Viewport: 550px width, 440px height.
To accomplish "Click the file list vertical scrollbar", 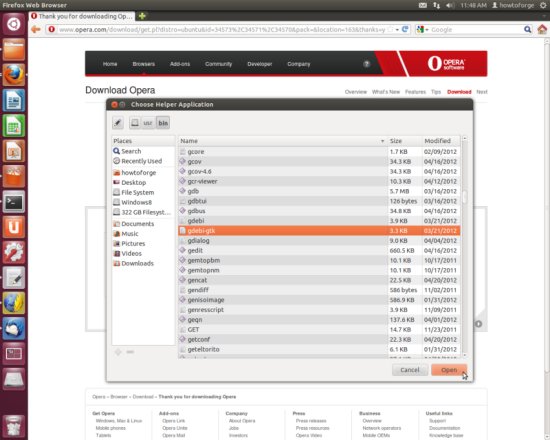I will (x=465, y=246).
